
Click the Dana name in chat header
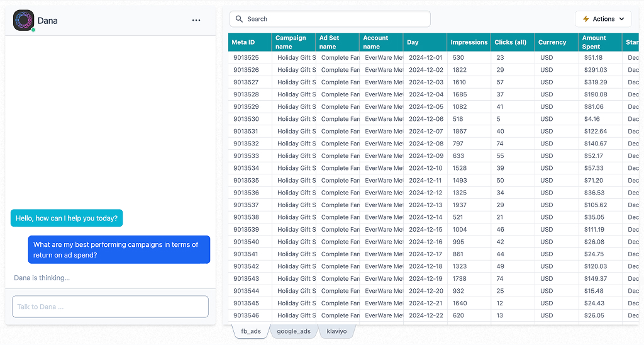[x=48, y=21]
